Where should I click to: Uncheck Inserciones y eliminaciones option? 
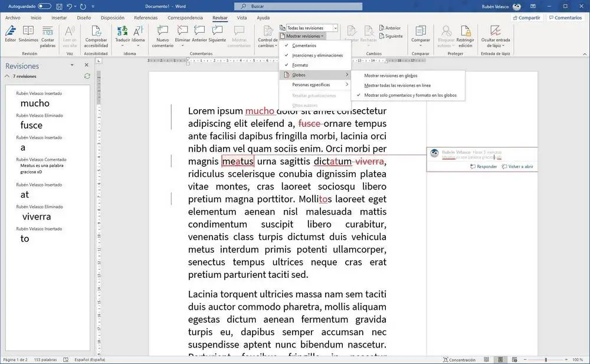[317, 55]
